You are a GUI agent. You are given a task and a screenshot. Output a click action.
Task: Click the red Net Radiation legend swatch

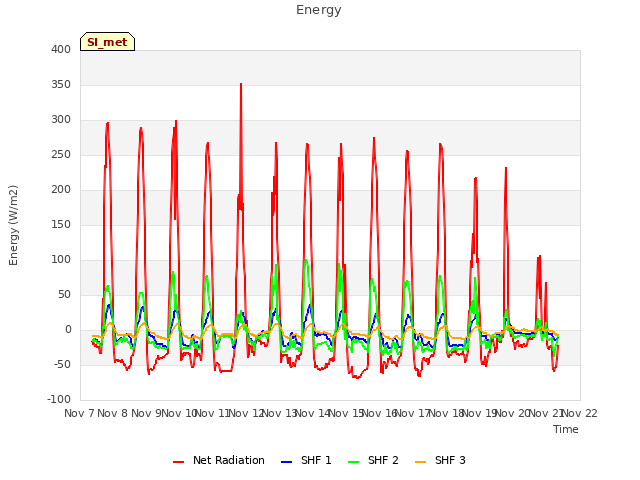click(x=178, y=462)
